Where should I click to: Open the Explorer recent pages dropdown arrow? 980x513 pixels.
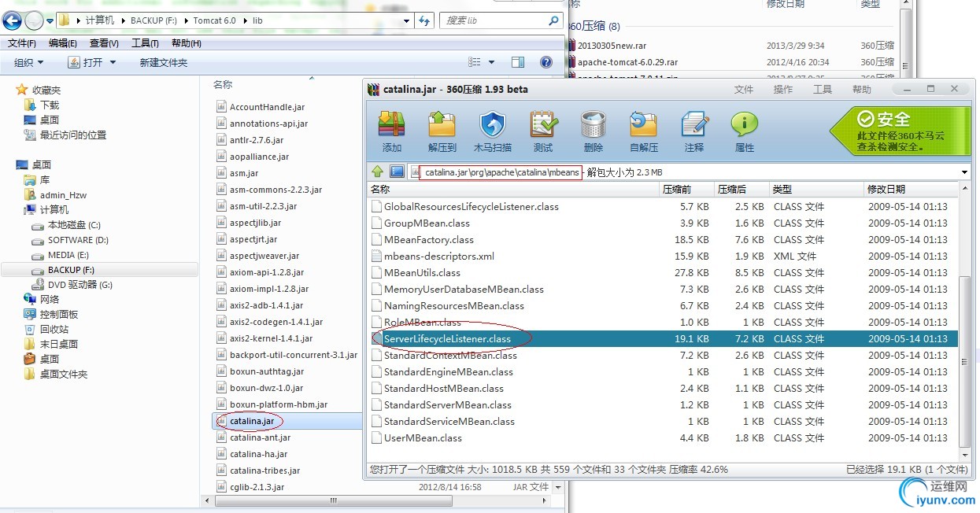(50, 21)
